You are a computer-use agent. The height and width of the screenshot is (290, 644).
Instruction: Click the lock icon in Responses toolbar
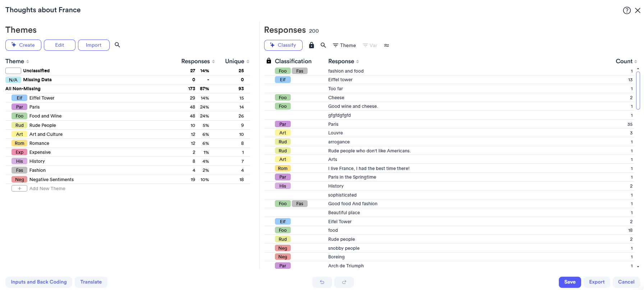tap(312, 45)
